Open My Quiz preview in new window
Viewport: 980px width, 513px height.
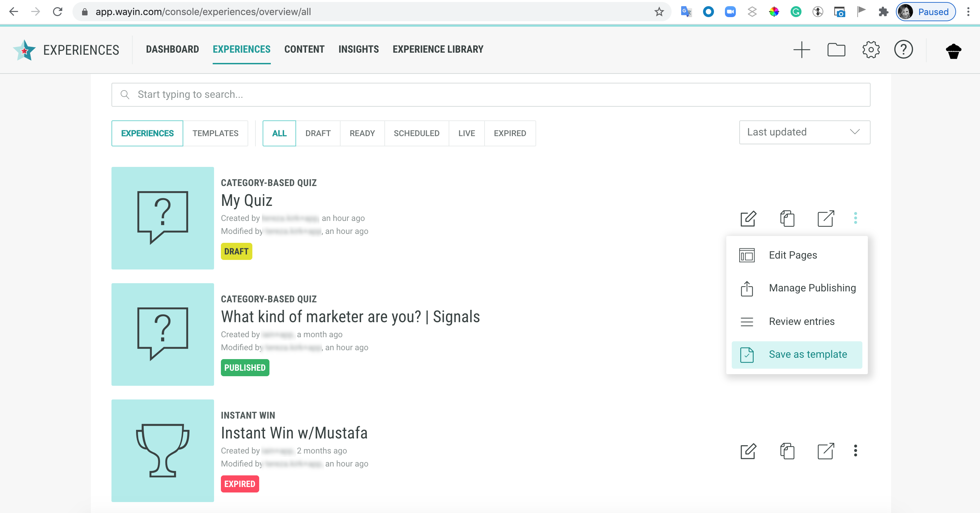click(825, 219)
